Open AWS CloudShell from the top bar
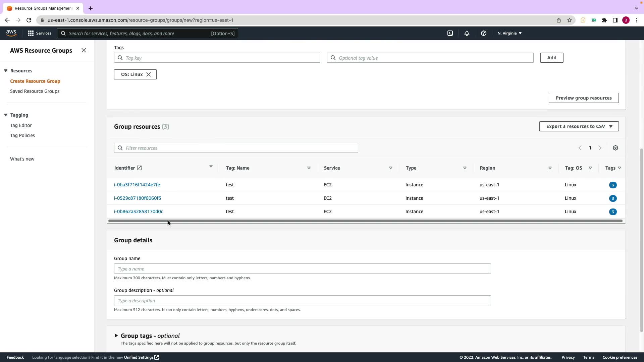The width and height of the screenshot is (644, 362). [450, 33]
